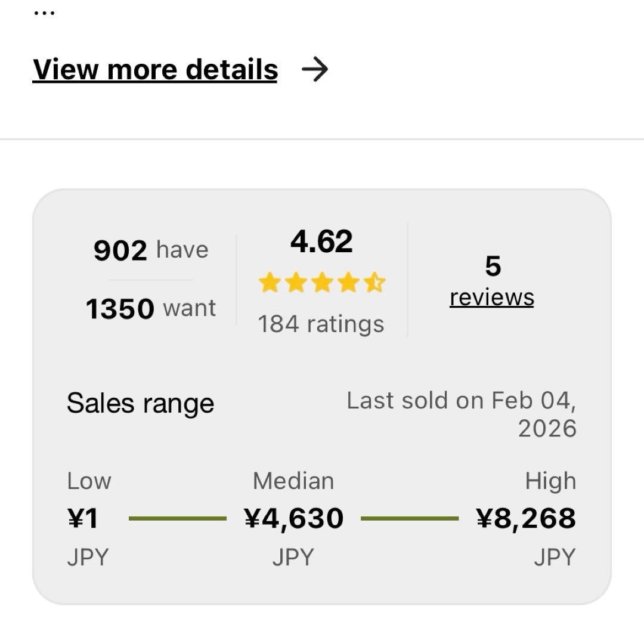Tap the ellipsis above View more details
The height and width of the screenshot is (644, 644).
coord(44,13)
